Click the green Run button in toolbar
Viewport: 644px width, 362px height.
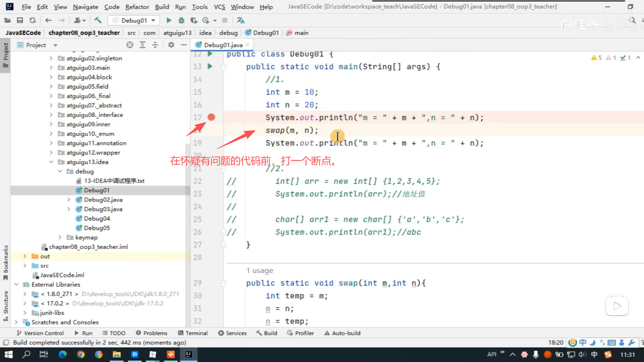[x=169, y=20]
